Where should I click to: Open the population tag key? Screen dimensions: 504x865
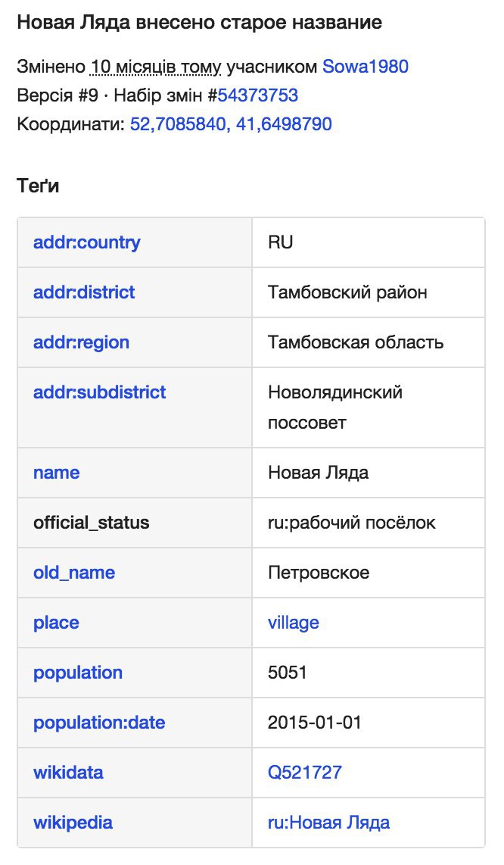pyautogui.click(x=78, y=673)
